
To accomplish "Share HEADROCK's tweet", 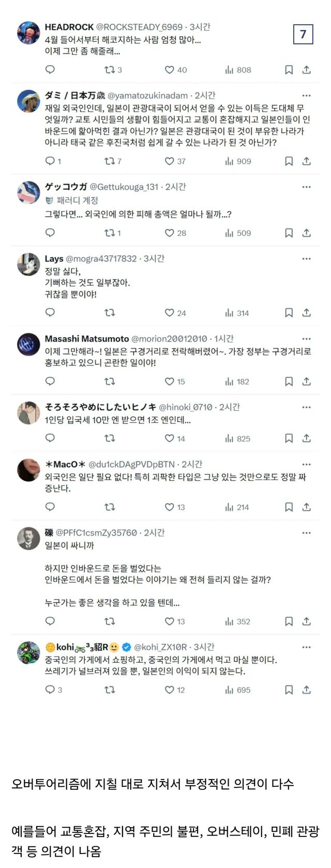I will click(306, 70).
